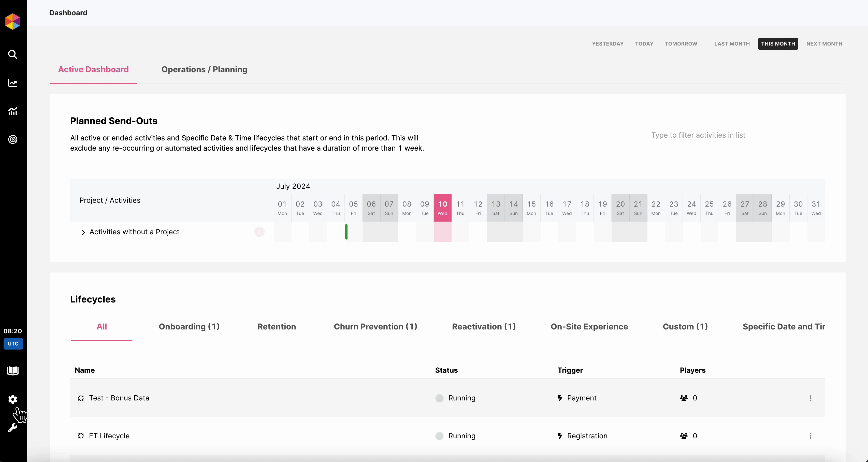Click the wrench tools icon
The image size is (868, 462).
pyautogui.click(x=12, y=428)
